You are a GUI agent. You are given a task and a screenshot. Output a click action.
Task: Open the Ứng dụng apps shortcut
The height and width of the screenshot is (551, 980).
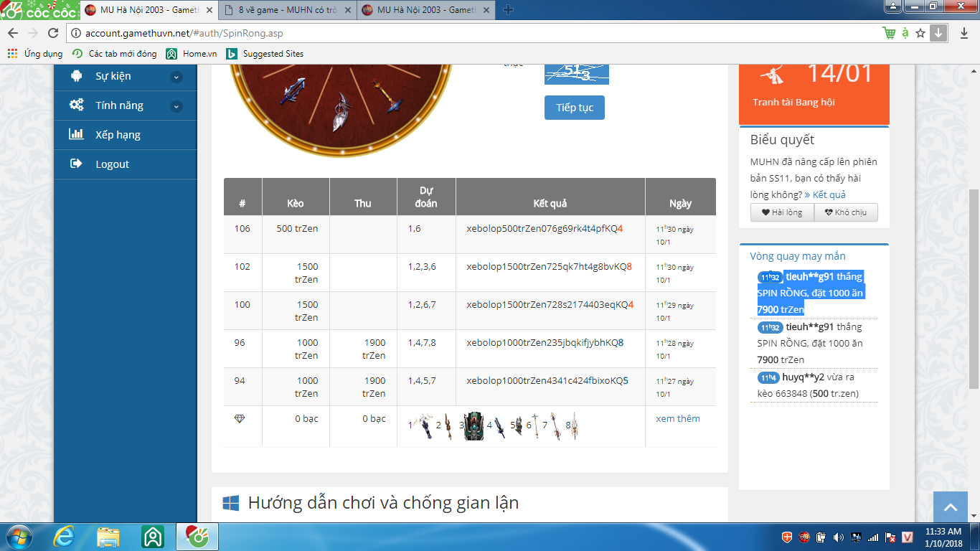34,54
